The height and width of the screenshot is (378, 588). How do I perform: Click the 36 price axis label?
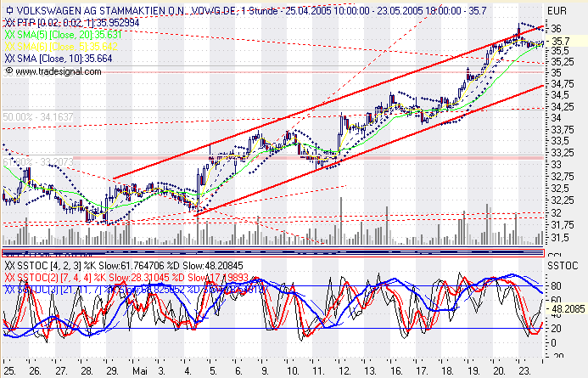click(x=557, y=29)
